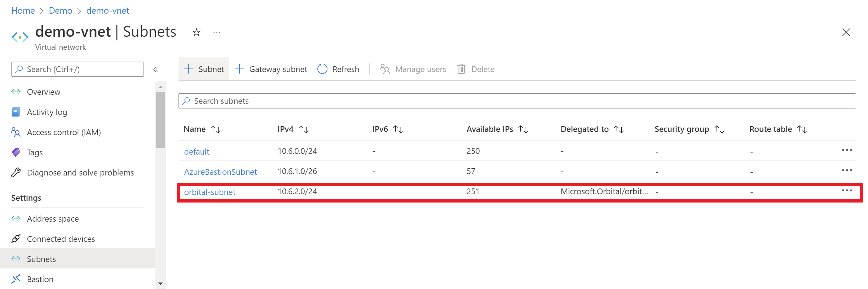Open Connected devices settings
The width and height of the screenshot is (868, 289).
61,239
